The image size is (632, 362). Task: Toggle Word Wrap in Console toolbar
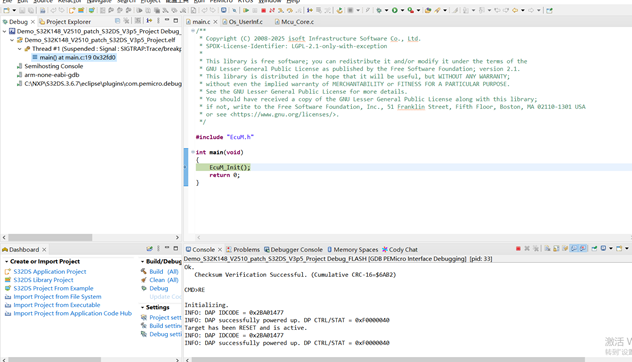[x=565, y=249]
